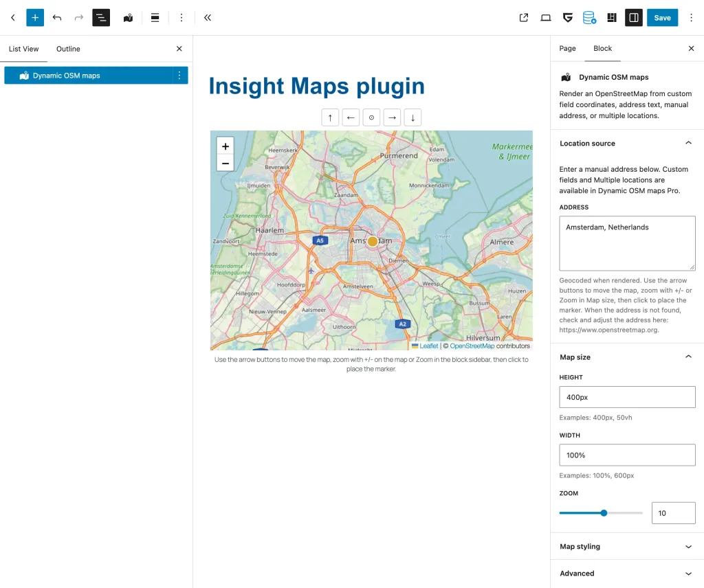Open the block alignment options
This screenshot has height=588, width=704.
point(155,17)
